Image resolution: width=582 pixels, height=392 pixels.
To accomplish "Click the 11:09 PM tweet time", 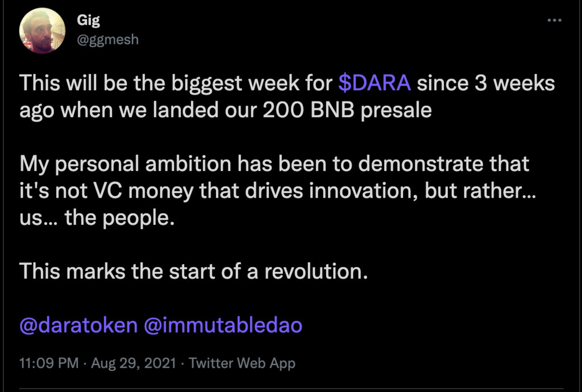I will [x=49, y=363].
